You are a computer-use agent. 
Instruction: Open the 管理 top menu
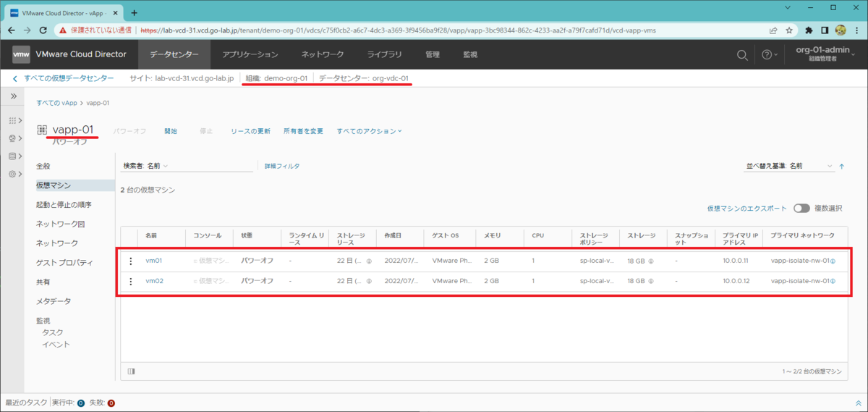(433, 54)
